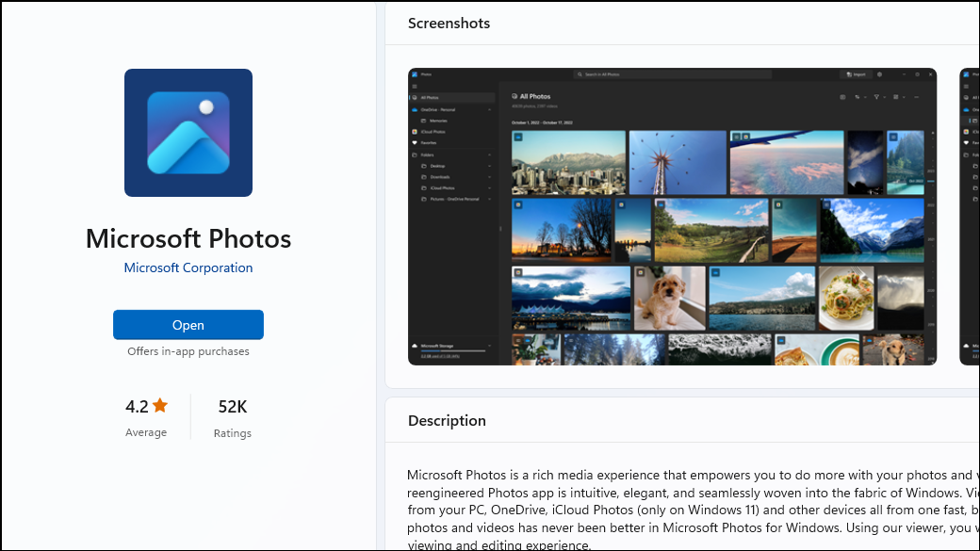Open the All Photos screenshot thumbnail

[x=672, y=216]
